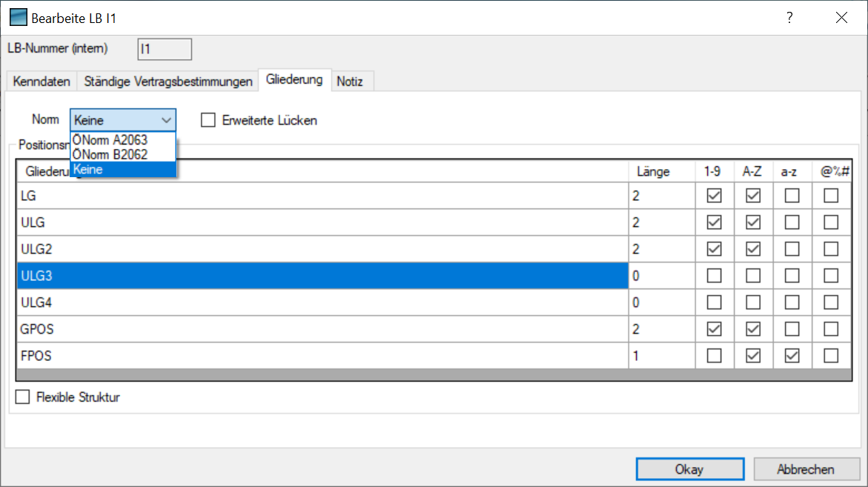The height and width of the screenshot is (487, 868).
Task: Click the Länge cell of ULG4
Action: tap(661, 302)
